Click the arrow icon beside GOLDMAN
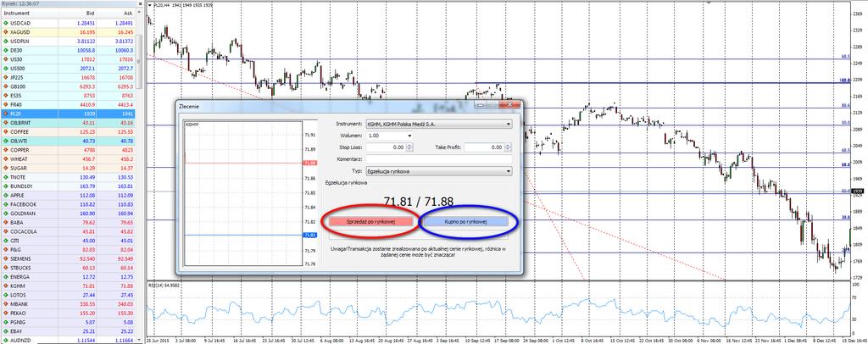868x344 pixels. point(6,213)
